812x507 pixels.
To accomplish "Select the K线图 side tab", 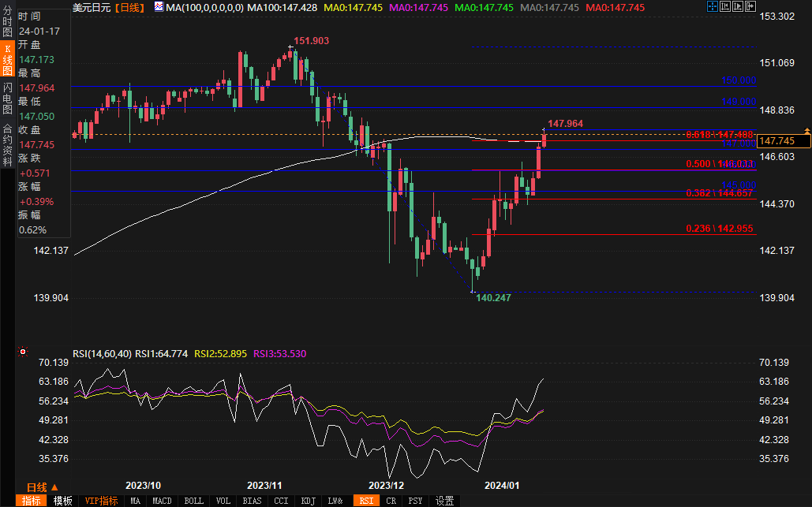I will [7, 59].
